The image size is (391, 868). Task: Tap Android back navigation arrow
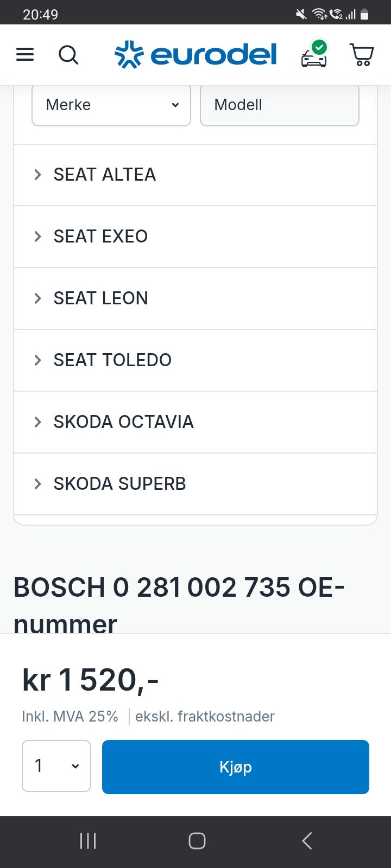(307, 841)
